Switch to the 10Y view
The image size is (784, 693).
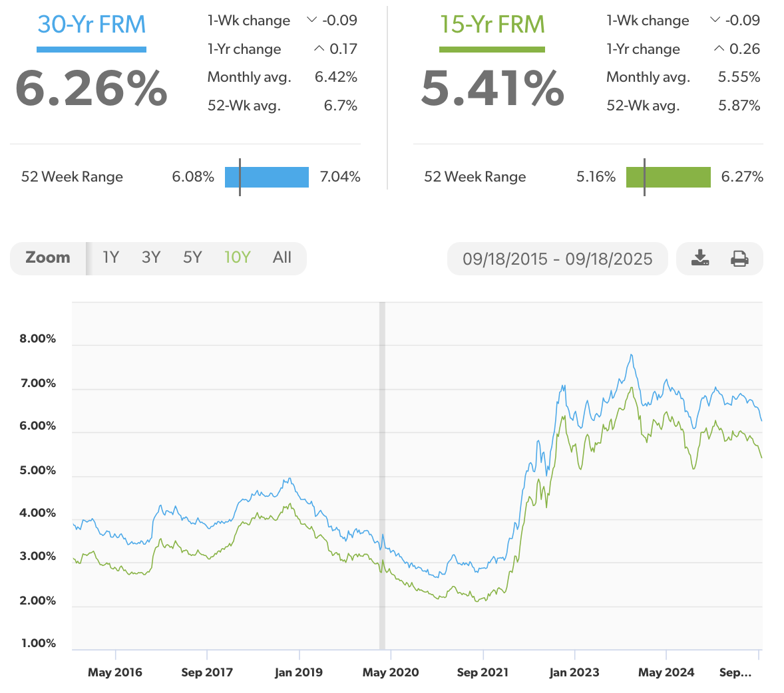pos(237,257)
